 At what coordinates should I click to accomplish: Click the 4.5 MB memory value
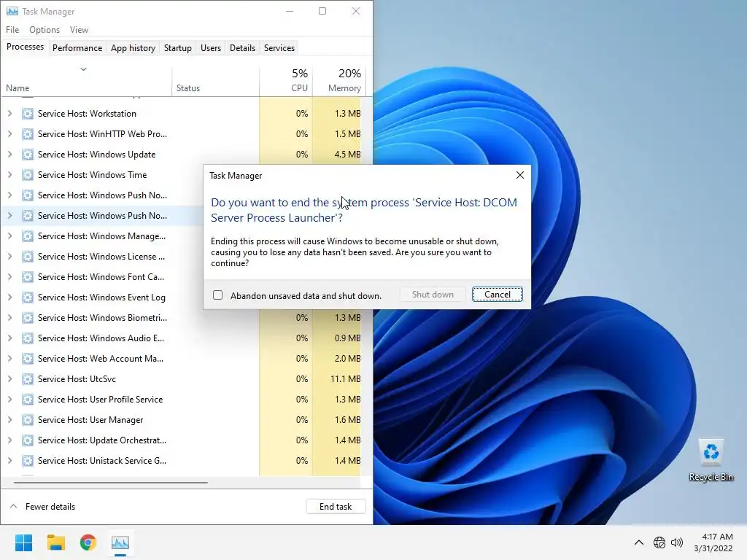[347, 155]
